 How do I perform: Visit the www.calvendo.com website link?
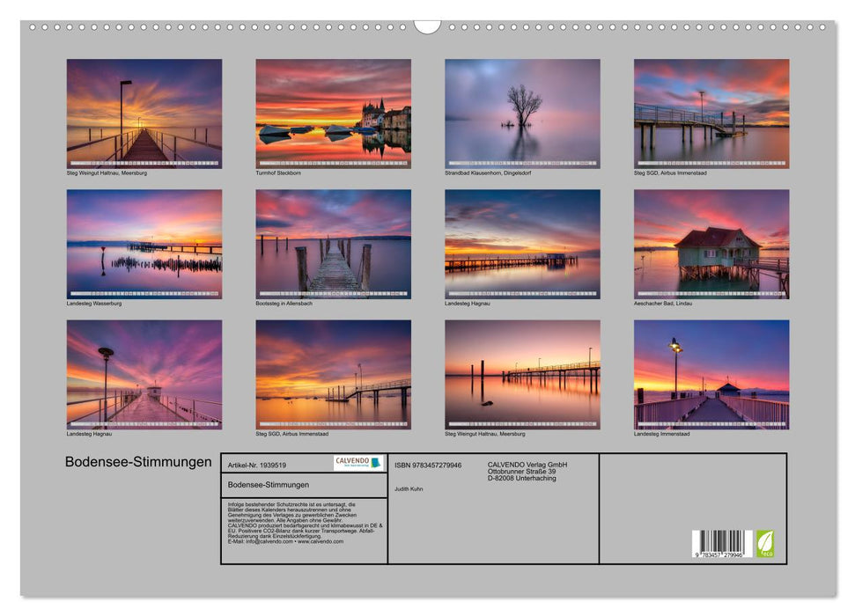click(321, 543)
